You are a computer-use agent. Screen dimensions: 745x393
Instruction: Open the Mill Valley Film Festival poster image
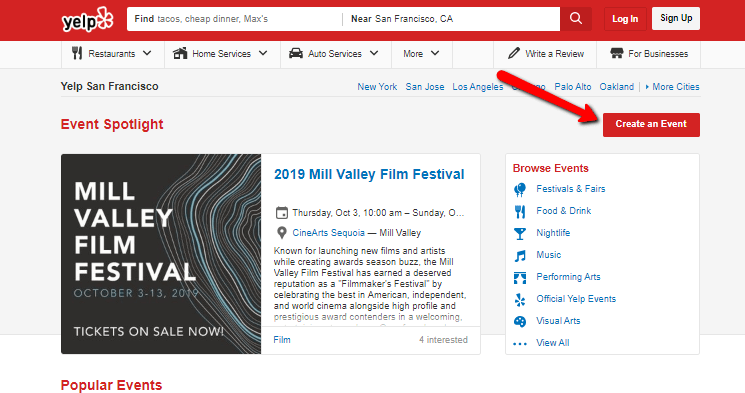[161, 254]
